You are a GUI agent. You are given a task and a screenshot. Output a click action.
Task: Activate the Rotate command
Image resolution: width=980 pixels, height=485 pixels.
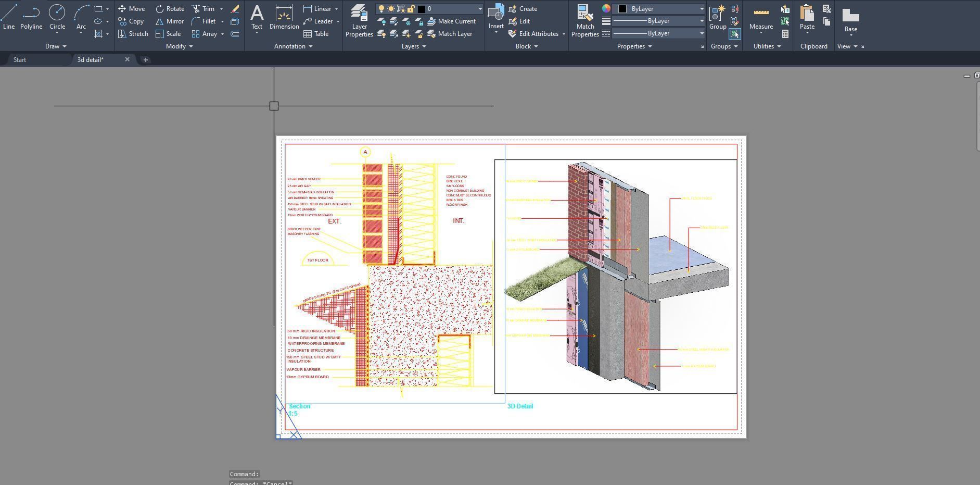point(170,9)
